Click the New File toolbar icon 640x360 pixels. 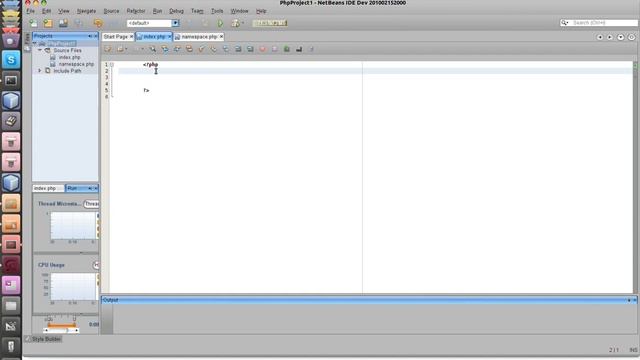(33, 23)
